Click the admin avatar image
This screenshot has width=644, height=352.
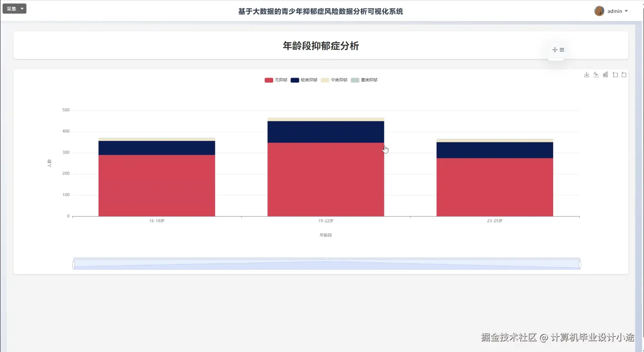coord(600,11)
